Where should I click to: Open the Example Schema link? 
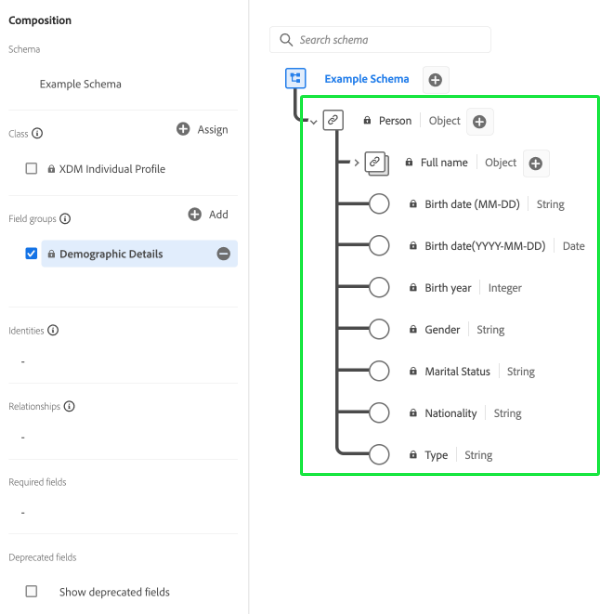[366, 79]
